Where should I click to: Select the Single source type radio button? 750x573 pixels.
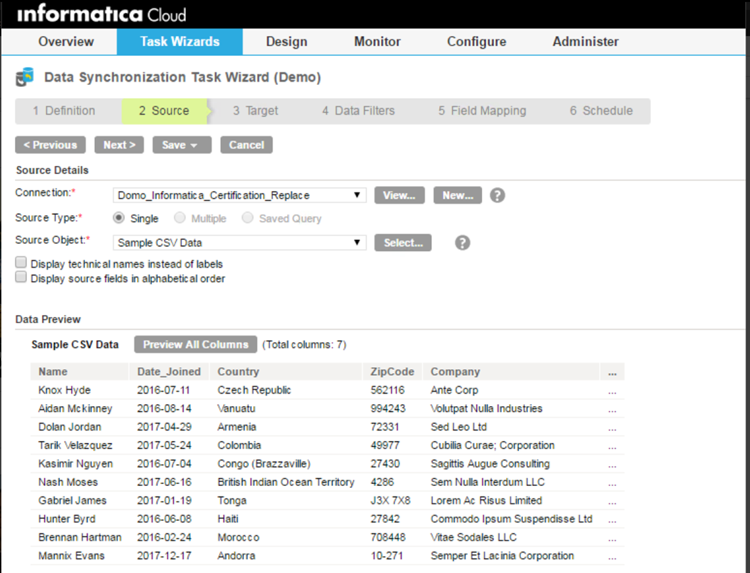(x=119, y=218)
